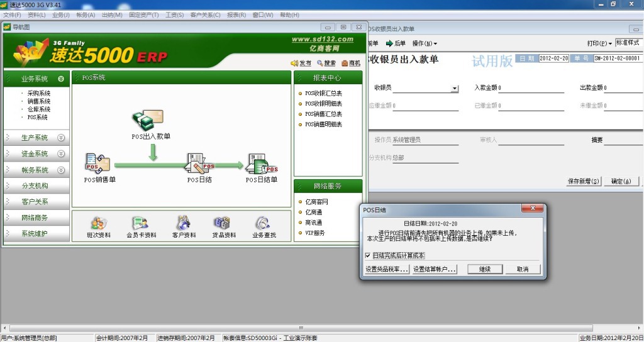Image resolution: width=644 pixels, height=342 pixels.
Task: Click the 摘要 input field
Action: [x=623, y=140]
